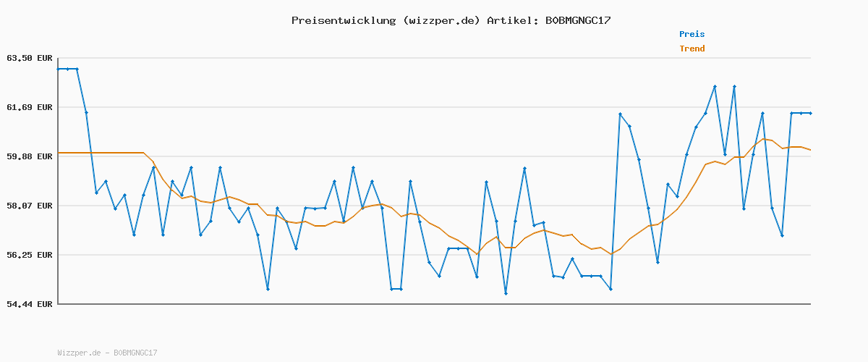Click article code B0BMGNGC17 in the title
The image size is (868, 362).
pyautogui.click(x=577, y=20)
